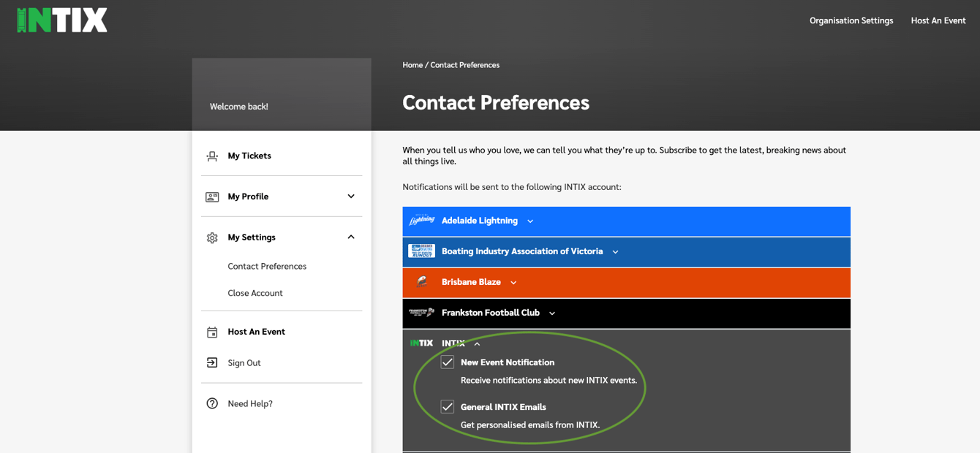This screenshot has width=980, height=453.
Task: Collapse the My Settings chevron
Action: (351, 237)
